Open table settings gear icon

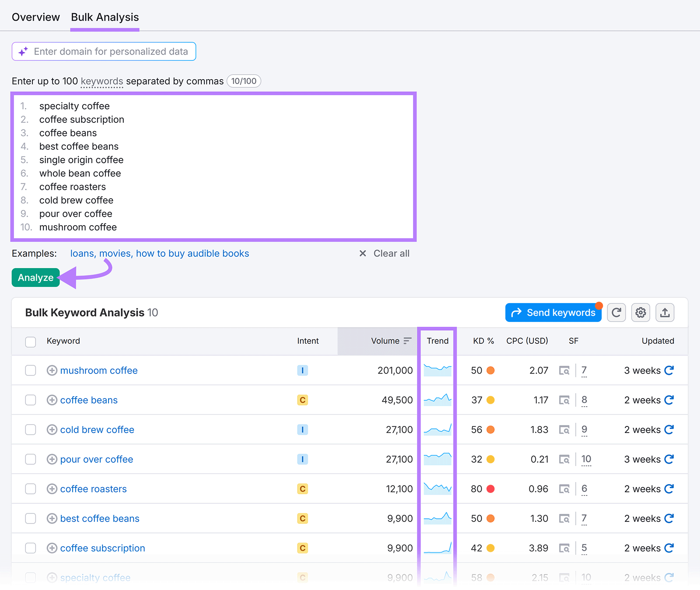(640, 313)
